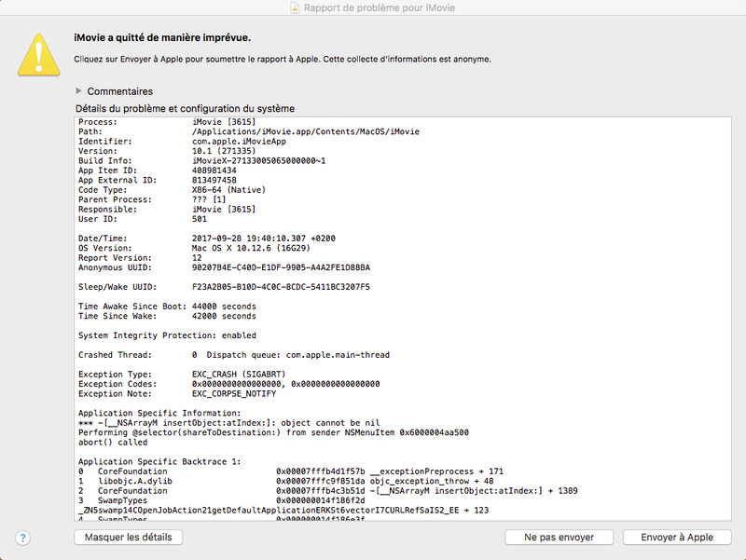746x560 pixels.
Task: Click backtrace row 2 CoreFoundation insertObject
Action: pyautogui.click(x=328, y=491)
